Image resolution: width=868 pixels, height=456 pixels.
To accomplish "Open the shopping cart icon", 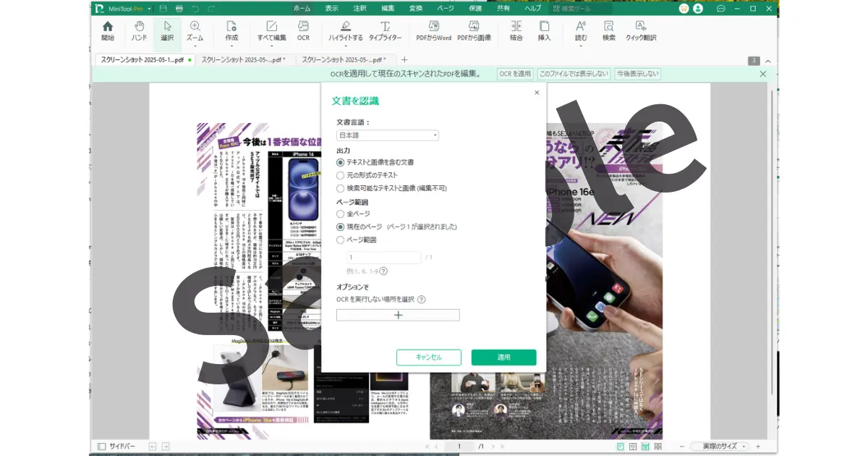I will (684, 9).
